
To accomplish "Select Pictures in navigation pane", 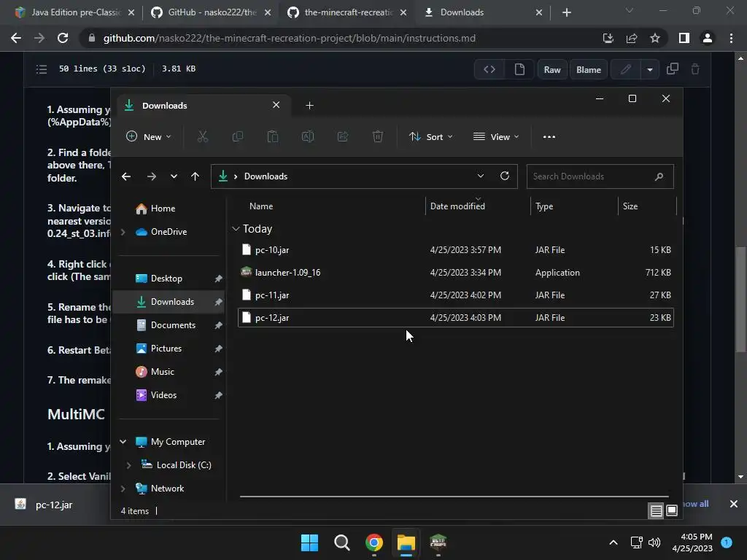I will [169, 349].
